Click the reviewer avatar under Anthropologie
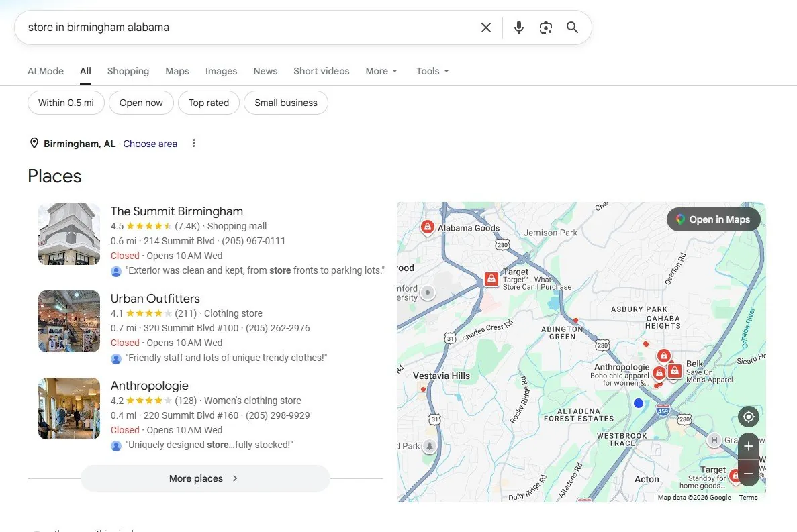Image resolution: width=797 pixels, height=532 pixels. (x=116, y=446)
